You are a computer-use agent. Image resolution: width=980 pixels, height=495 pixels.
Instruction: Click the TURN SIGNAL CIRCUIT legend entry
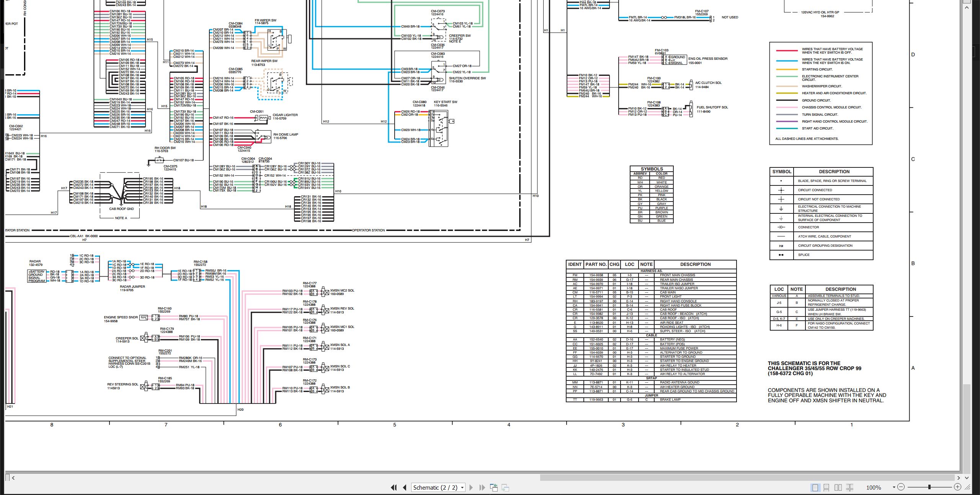(x=820, y=115)
